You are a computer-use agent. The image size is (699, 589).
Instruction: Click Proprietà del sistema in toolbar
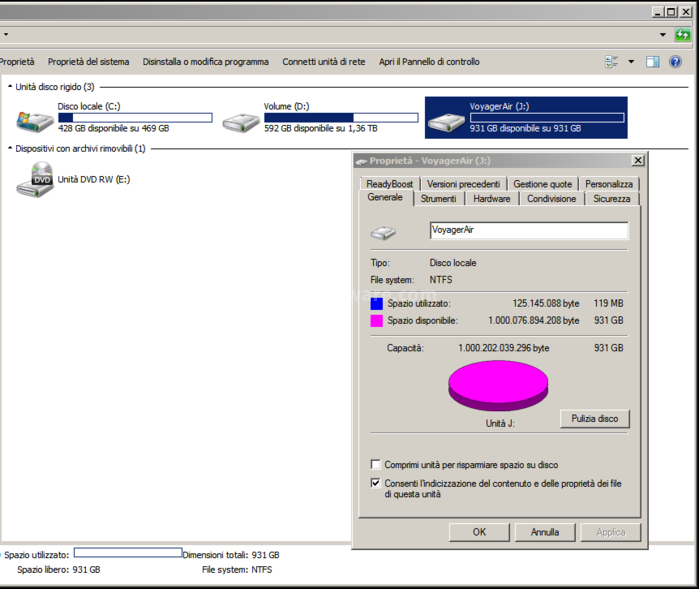(x=88, y=62)
